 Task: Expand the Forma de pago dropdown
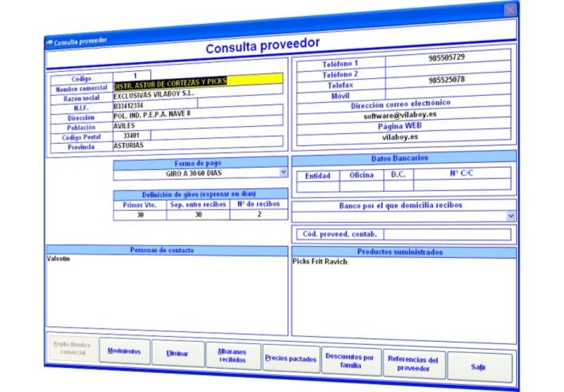pos(283,172)
